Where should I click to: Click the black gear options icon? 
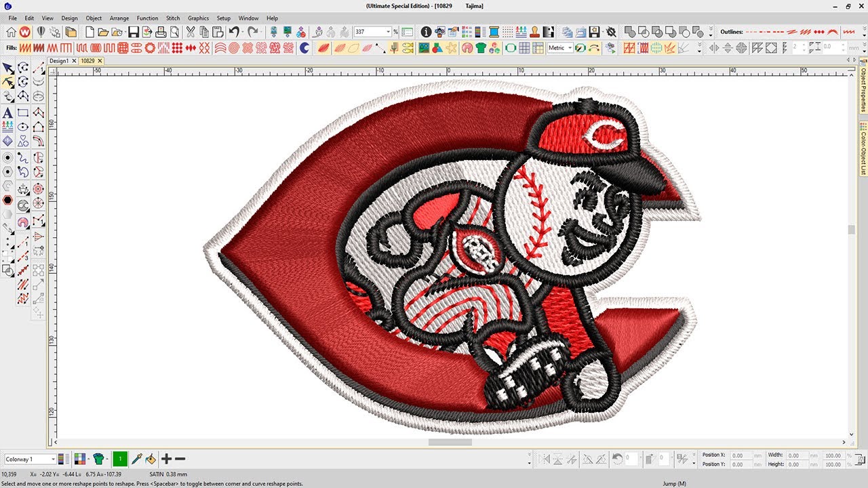tap(611, 32)
